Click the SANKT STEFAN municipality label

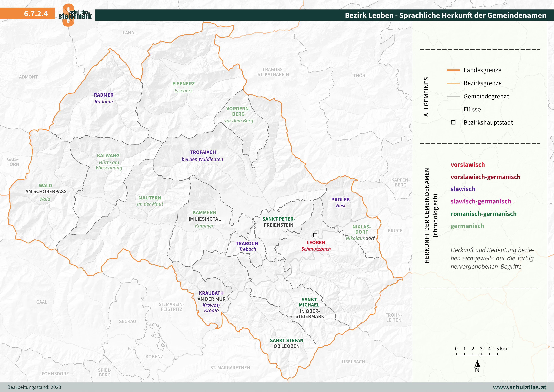tap(286, 340)
